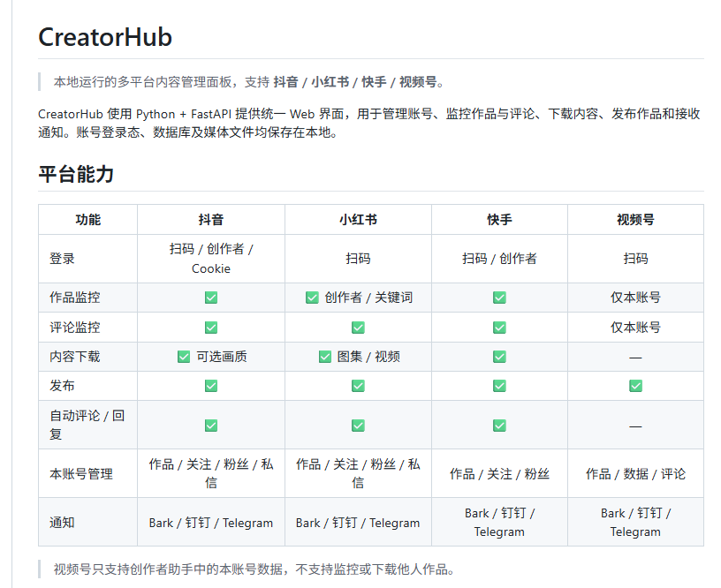The image size is (721, 588).
Task: Select the 自动评论 / 回复 row label
Action: [x=87, y=425]
